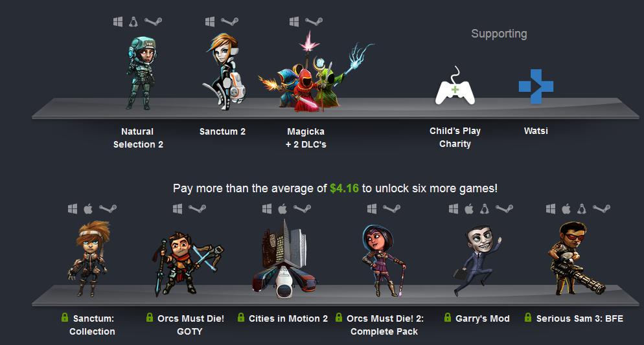644x345 pixels.
Task: Select the Sanctum 2 character artwork
Action: (225, 72)
